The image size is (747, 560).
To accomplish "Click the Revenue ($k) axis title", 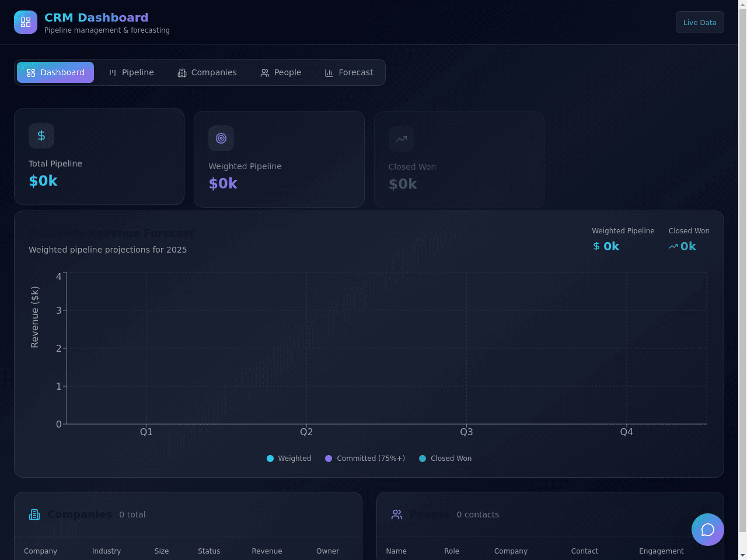I will click(x=35, y=317).
